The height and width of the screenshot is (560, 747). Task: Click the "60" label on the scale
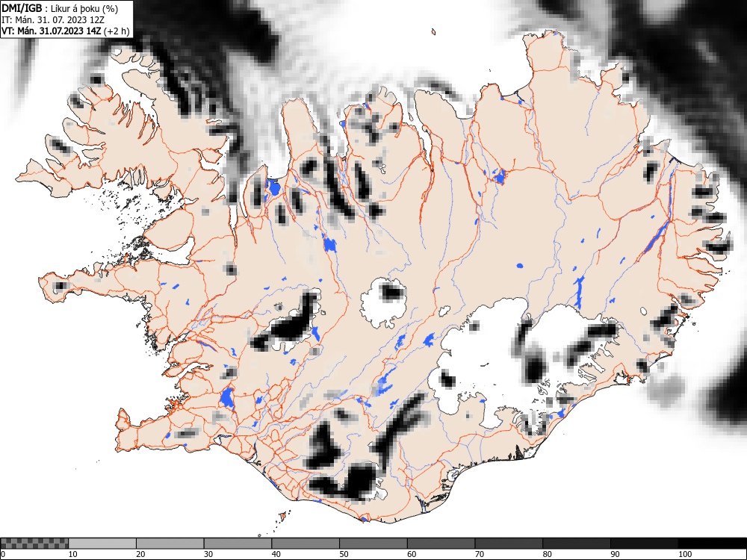(x=412, y=554)
